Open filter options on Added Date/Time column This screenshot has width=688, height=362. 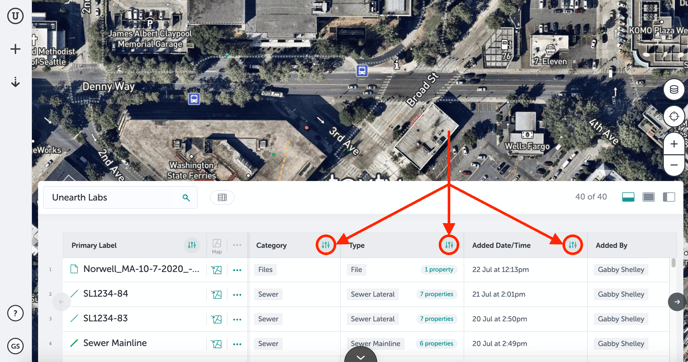pos(573,245)
